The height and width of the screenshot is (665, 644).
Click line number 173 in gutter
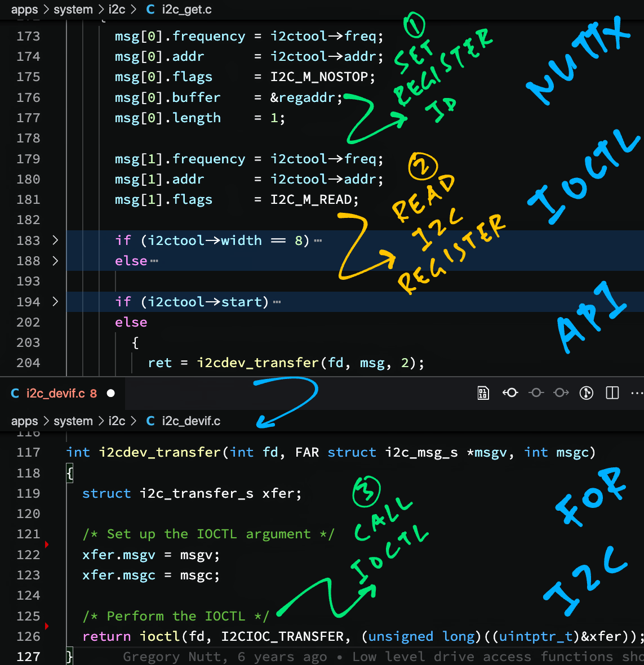tap(28, 36)
